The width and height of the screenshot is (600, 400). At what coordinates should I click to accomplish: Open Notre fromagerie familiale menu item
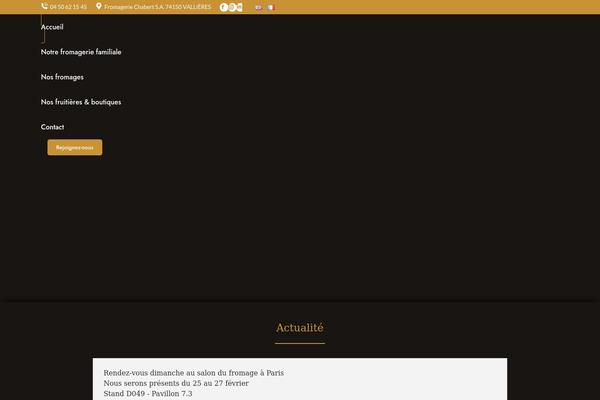[81, 52]
